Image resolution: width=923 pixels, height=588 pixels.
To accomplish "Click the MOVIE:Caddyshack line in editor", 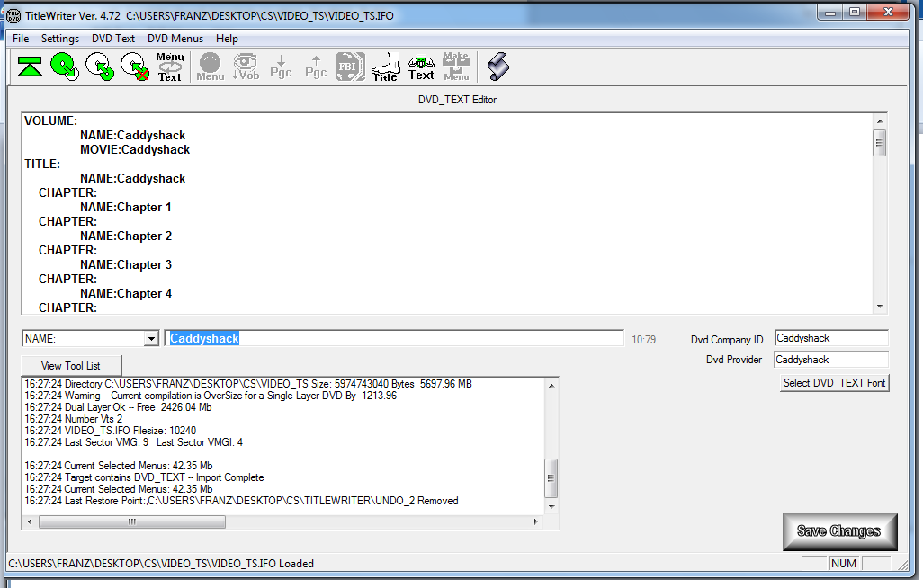I will (135, 149).
